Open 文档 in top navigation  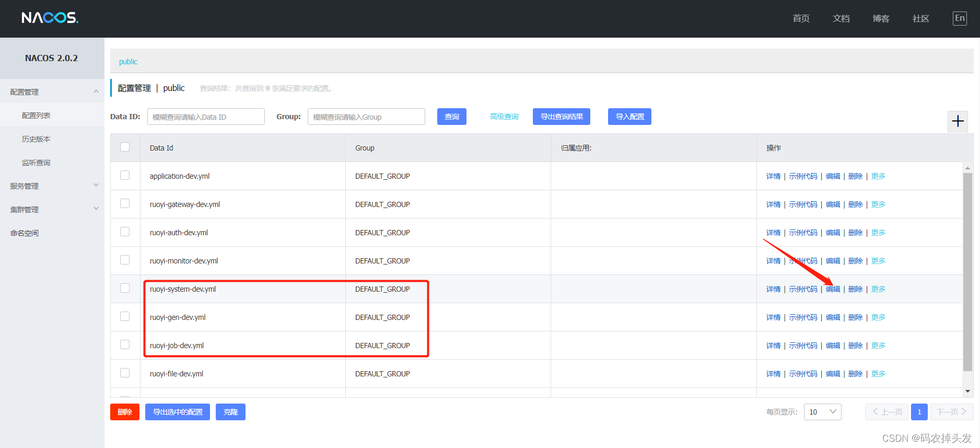point(841,18)
